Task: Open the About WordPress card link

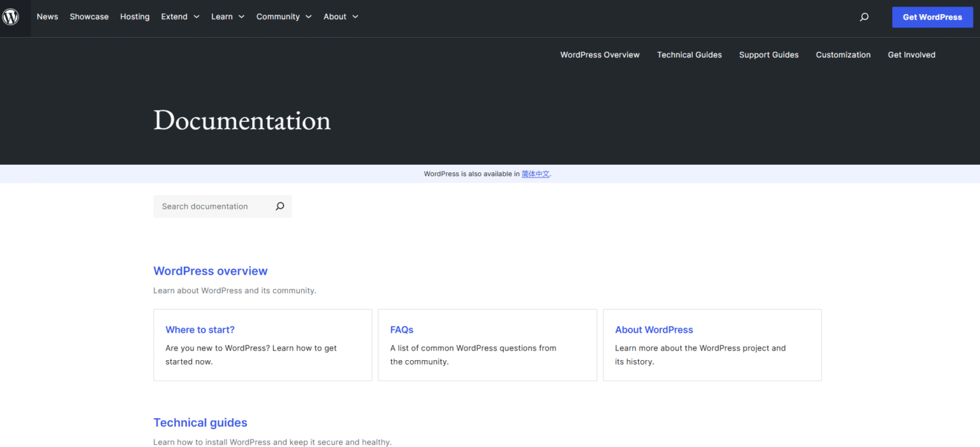Action: pos(654,330)
